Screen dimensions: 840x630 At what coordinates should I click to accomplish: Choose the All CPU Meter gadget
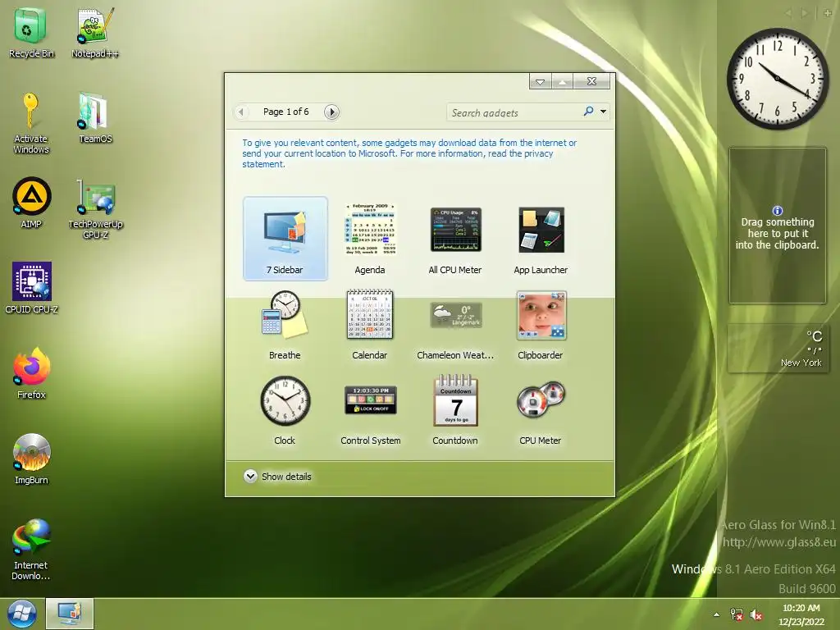coord(455,239)
